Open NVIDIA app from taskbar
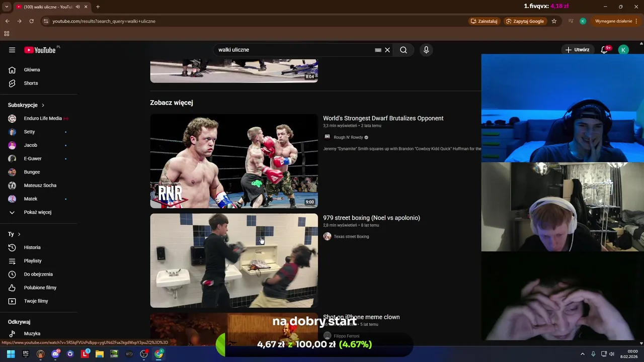The height and width of the screenshot is (362, 644). click(114, 354)
